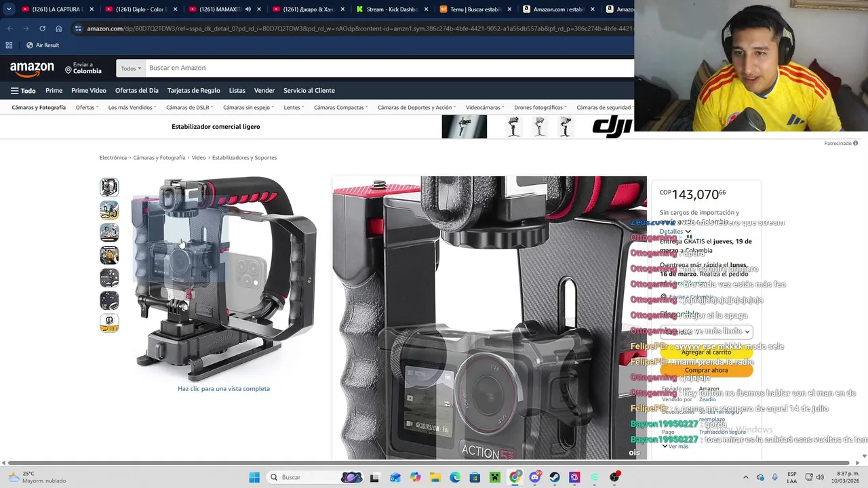
Task: Open Cámaras y Fotografía category link
Action: pos(39,107)
